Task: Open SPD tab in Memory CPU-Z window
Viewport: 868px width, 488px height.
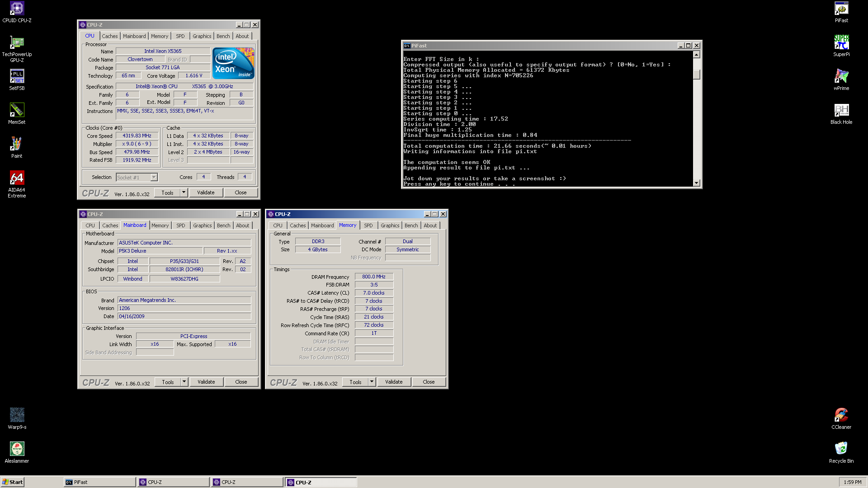Action: pos(368,225)
